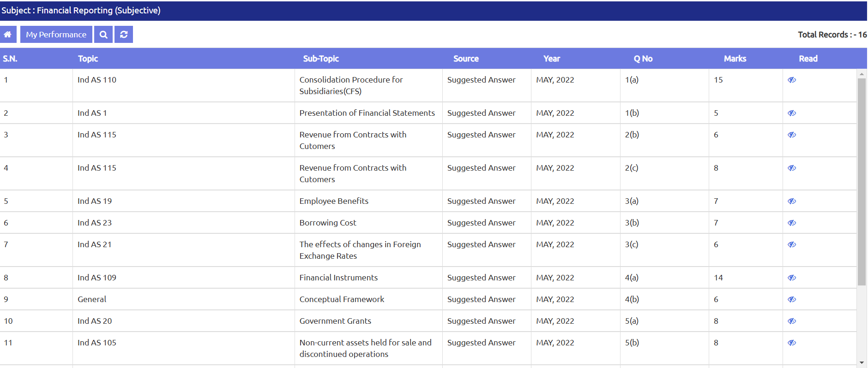The width and height of the screenshot is (868, 368).
Task: Open read icon for Ind AS 105 row
Action: (x=792, y=343)
